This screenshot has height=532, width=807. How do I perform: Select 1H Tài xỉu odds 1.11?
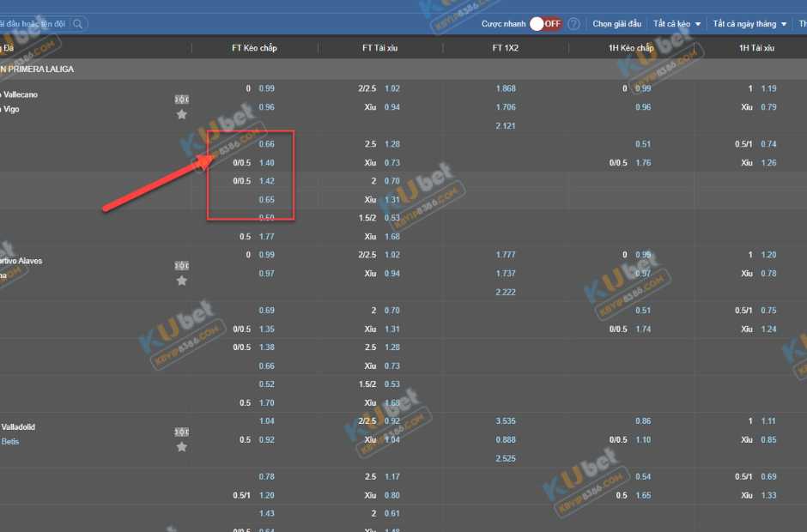[x=768, y=420]
